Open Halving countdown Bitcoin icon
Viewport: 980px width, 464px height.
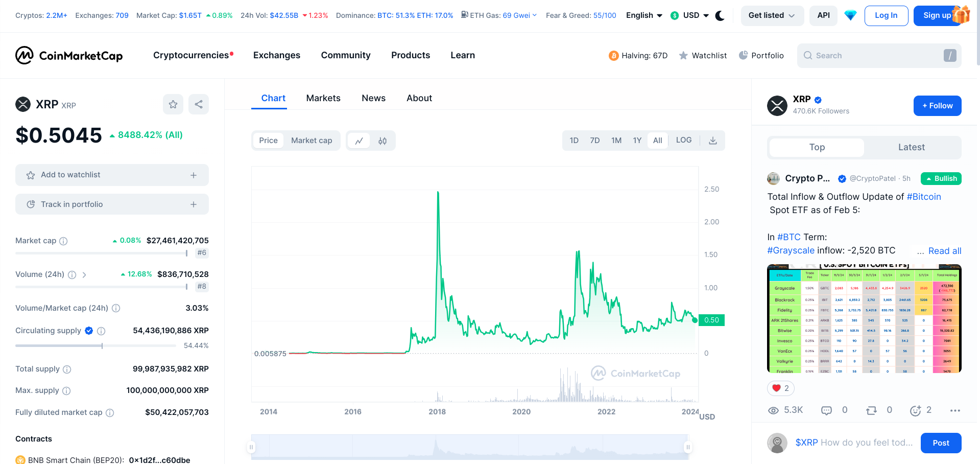613,56
